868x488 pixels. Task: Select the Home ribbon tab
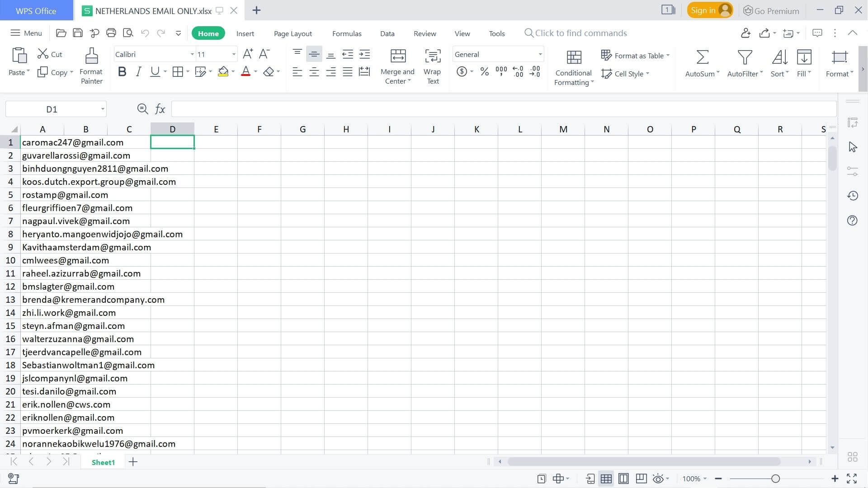click(x=208, y=33)
